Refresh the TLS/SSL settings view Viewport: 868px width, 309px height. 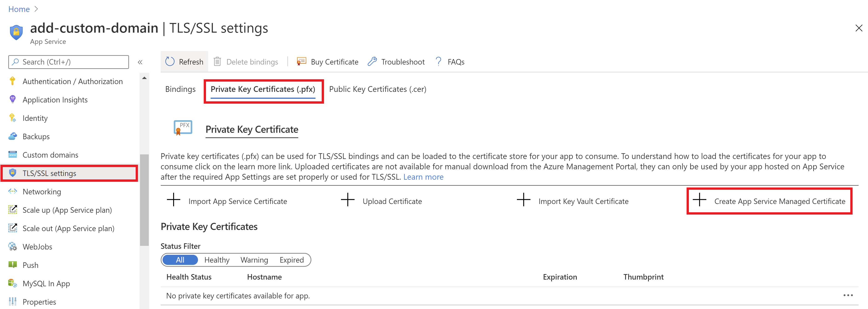[x=185, y=62]
